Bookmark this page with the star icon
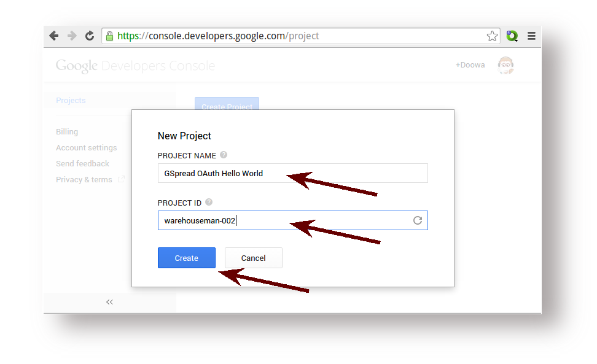 click(x=492, y=36)
